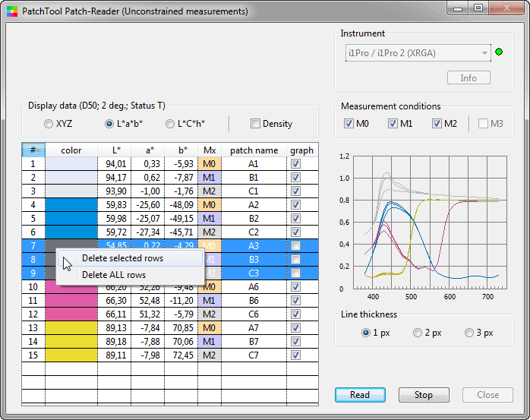Image resolution: width=530 pixels, height=420 pixels.
Task: Toggle the M2 measurement condition checkbox
Action: click(x=437, y=124)
